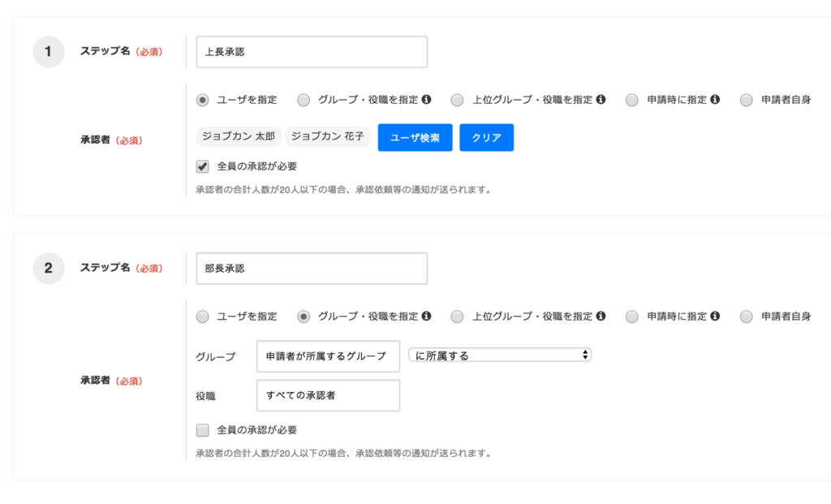Select ユーザを指定 radio option in step 2
This screenshot has width=831, height=504.
[201, 317]
